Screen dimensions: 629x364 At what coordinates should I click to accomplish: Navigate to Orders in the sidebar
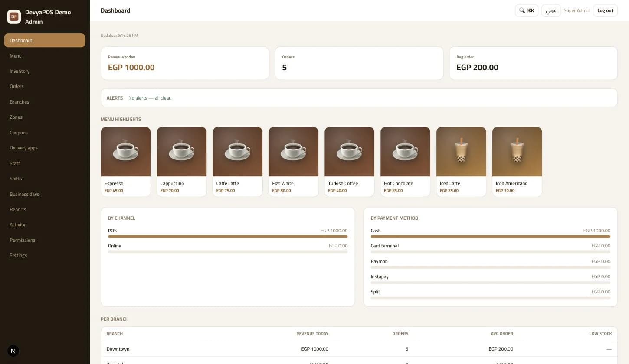tap(45, 86)
